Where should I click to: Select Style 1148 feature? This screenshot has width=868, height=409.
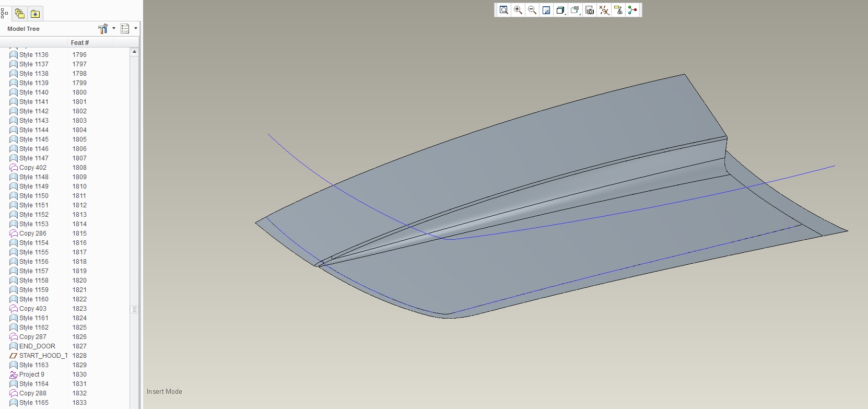pos(34,177)
